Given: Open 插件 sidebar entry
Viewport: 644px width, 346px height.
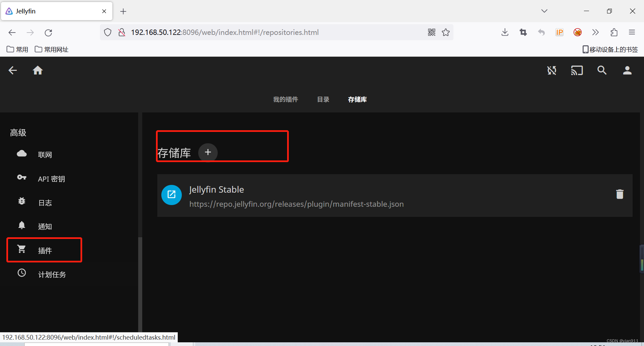Looking at the screenshot, I should pyautogui.click(x=69, y=250).
